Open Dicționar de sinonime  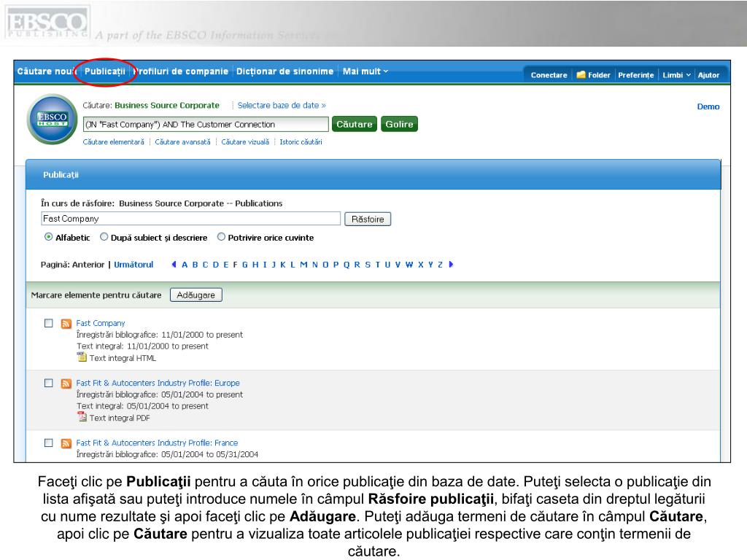[285, 71]
